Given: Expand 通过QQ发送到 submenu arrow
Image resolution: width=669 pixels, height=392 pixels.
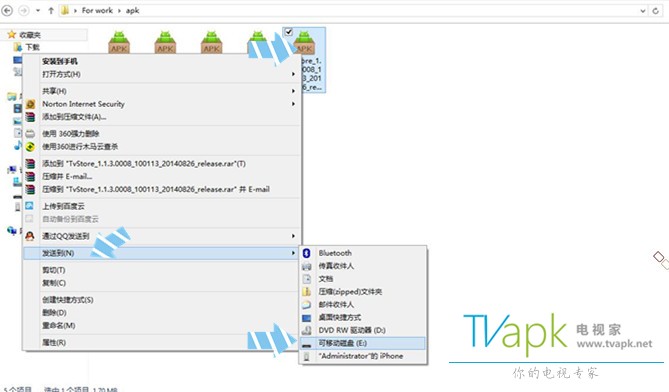Looking at the screenshot, I should click(x=293, y=236).
